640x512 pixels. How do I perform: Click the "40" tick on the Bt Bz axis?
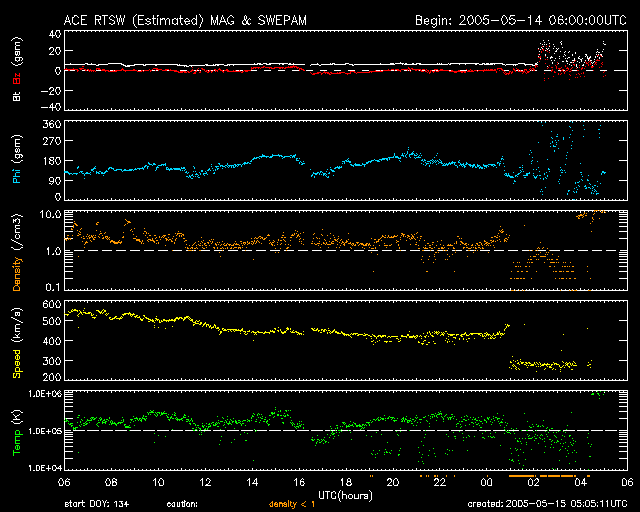click(55, 34)
